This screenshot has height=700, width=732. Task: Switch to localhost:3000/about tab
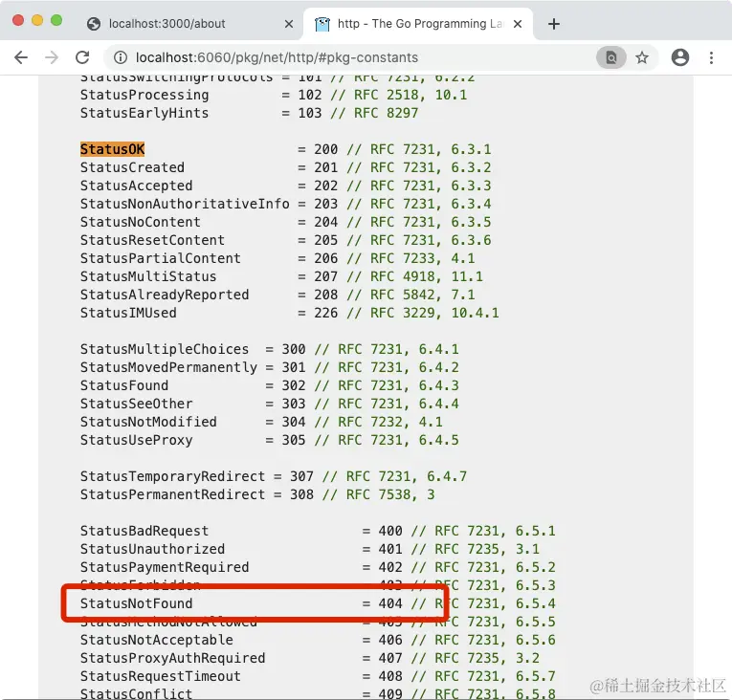click(187, 24)
